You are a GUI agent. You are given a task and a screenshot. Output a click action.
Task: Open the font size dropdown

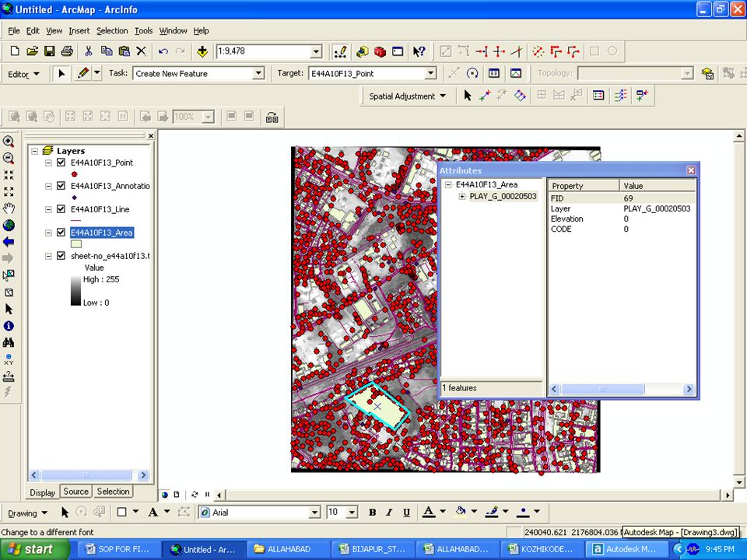tap(352, 513)
